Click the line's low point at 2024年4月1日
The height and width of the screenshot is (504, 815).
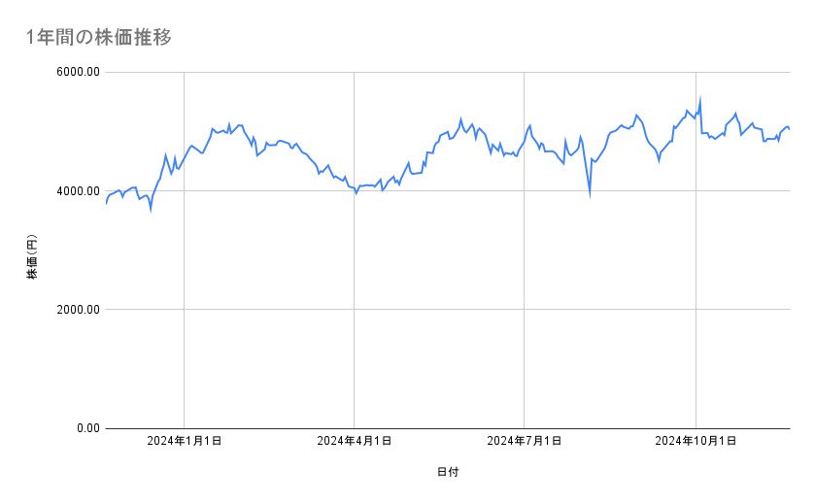(356, 192)
